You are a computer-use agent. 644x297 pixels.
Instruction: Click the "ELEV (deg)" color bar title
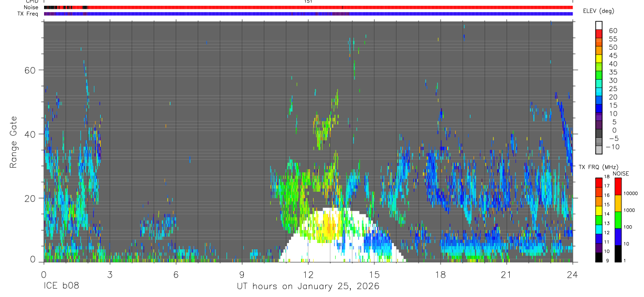tap(598, 11)
